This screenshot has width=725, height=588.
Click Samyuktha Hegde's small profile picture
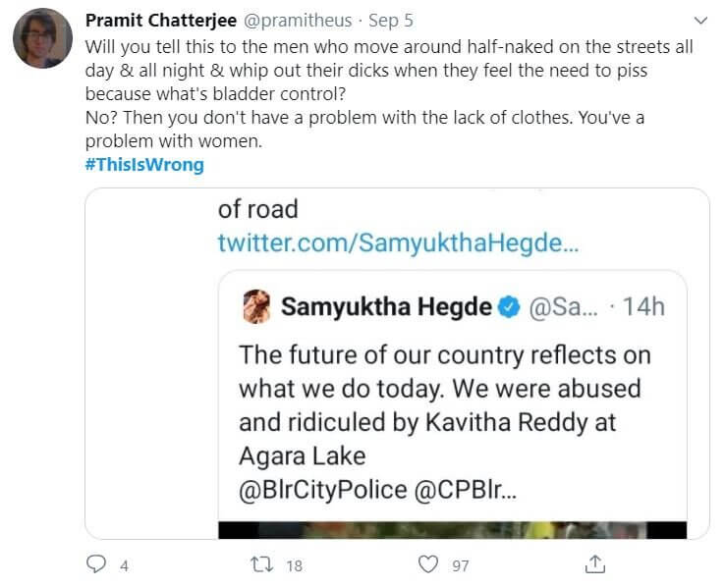click(x=255, y=306)
